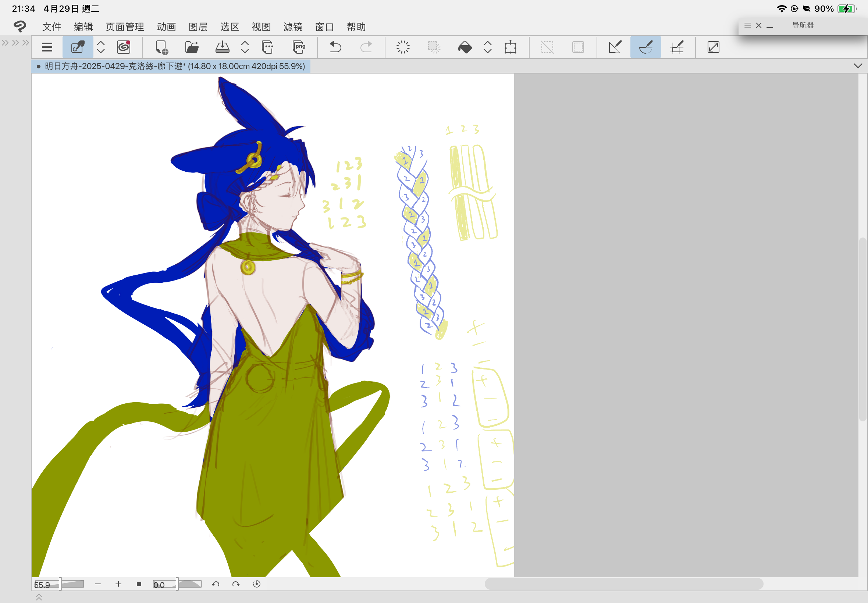Click the square fit-view icon
Viewport: 868px width, 603px height.
click(x=139, y=584)
